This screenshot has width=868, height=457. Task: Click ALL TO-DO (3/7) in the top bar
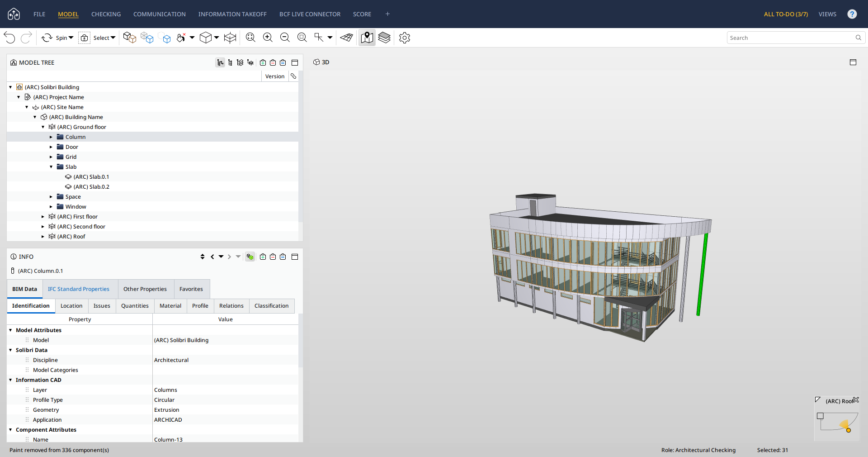[x=785, y=14]
